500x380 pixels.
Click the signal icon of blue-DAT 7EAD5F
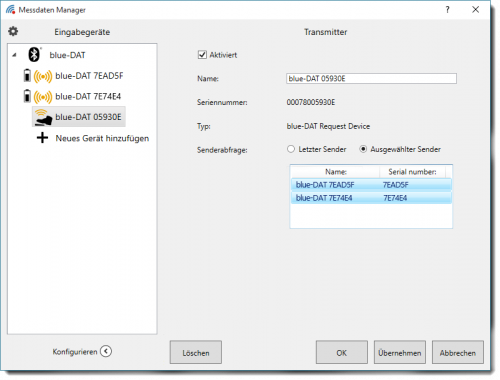[43, 76]
